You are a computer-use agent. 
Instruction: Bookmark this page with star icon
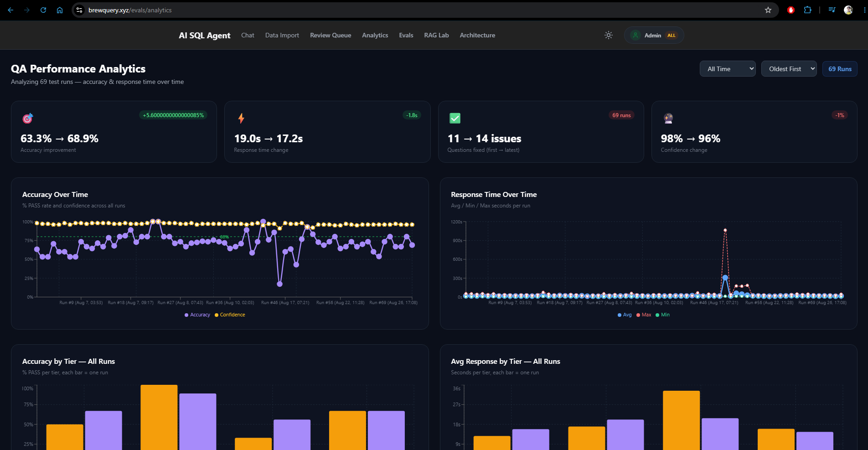click(x=768, y=10)
